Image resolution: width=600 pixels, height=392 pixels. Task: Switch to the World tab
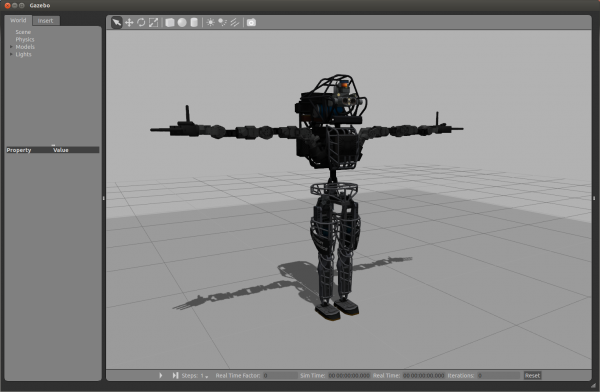tap(18, 20)
